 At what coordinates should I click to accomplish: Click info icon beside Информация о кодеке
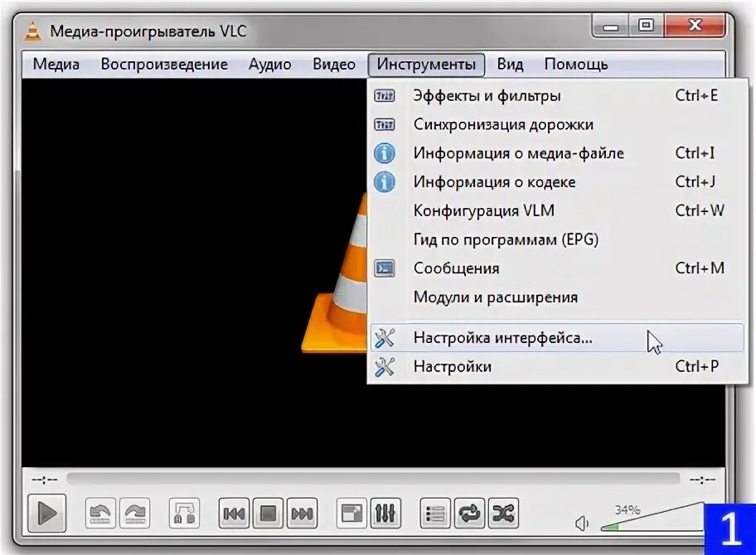(x=385, y=182)
